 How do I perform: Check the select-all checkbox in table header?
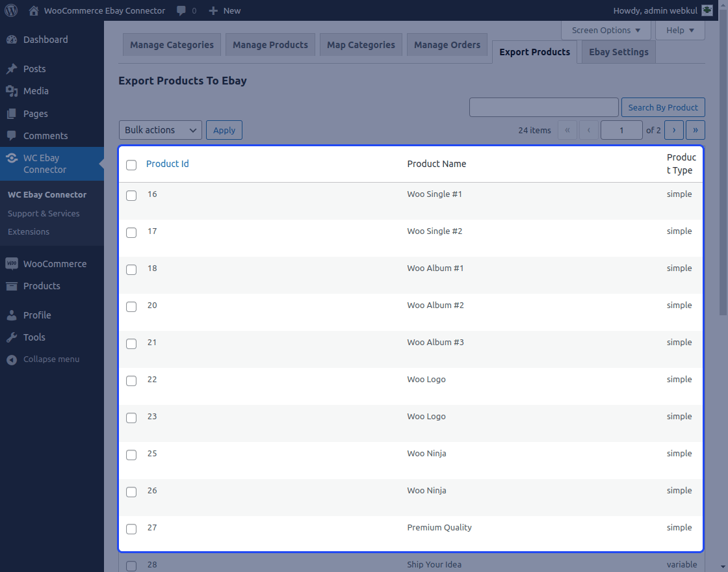coord(131,165)
